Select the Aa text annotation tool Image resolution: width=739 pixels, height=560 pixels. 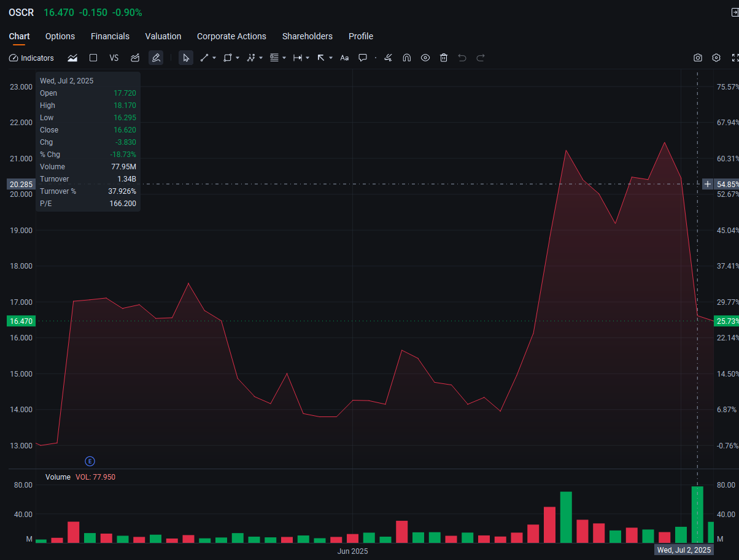344,58
